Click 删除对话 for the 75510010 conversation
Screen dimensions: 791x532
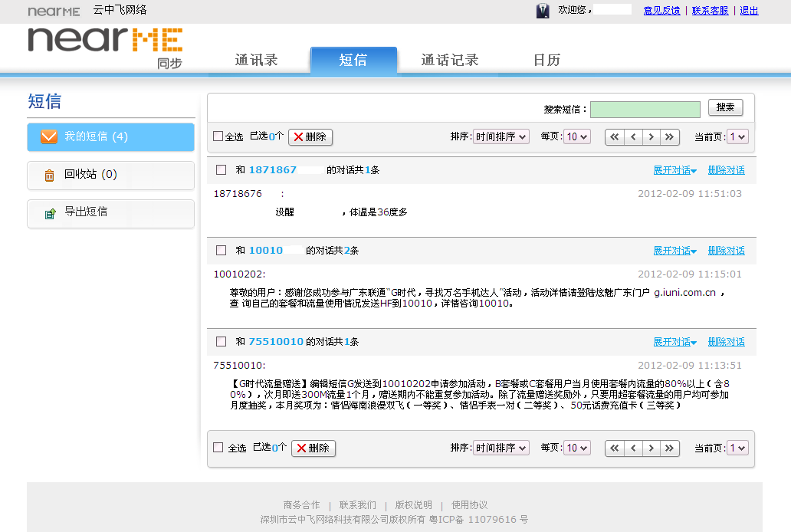(x=727, y=342)
